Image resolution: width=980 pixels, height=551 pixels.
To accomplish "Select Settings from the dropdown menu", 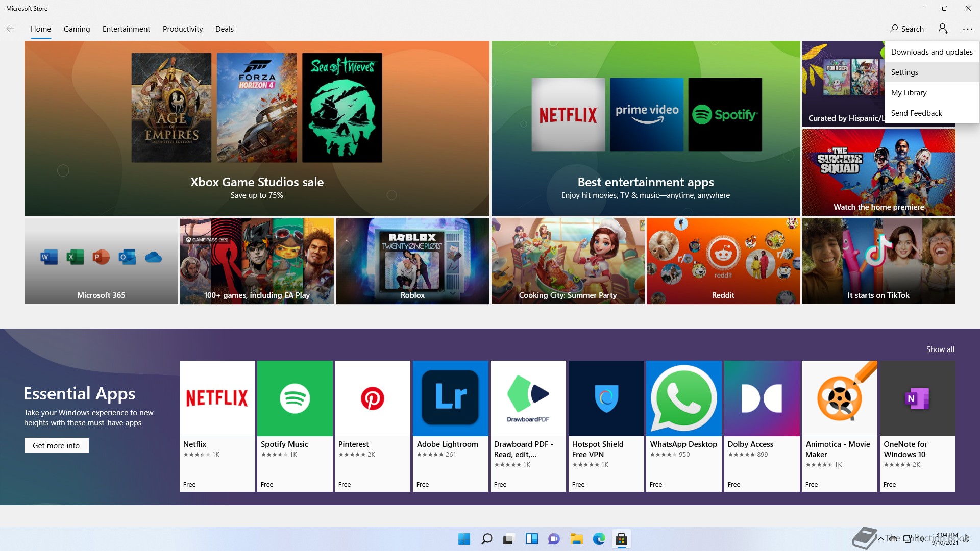I will [932, 72].
